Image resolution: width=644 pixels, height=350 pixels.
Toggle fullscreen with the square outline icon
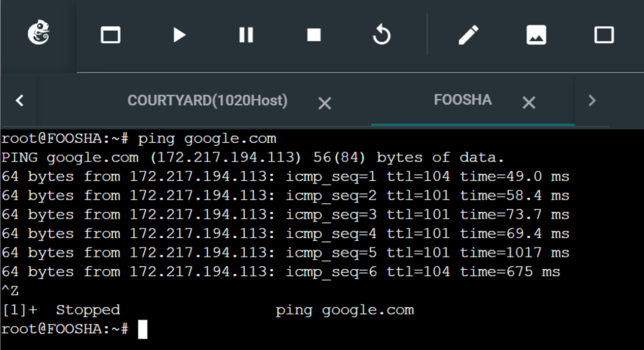(x=604, y=34)
